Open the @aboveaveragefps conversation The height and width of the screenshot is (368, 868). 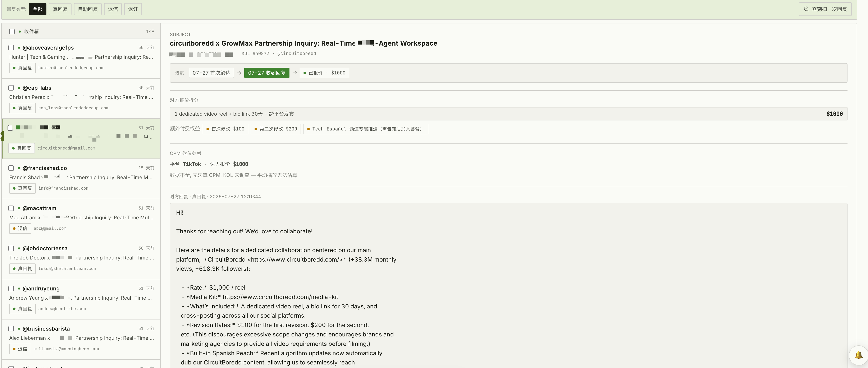[81, 58]
